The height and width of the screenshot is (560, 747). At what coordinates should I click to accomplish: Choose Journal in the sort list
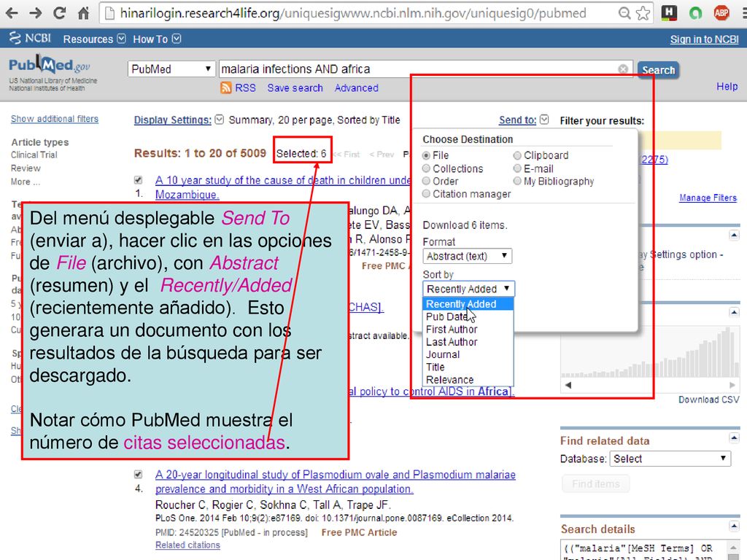click(x=468, y=354)
